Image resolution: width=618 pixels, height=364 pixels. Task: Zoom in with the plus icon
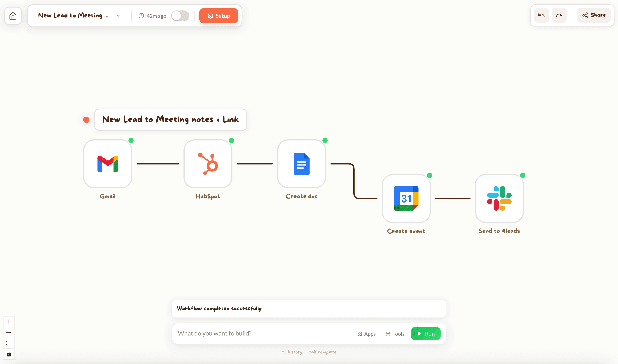[9, 322]
